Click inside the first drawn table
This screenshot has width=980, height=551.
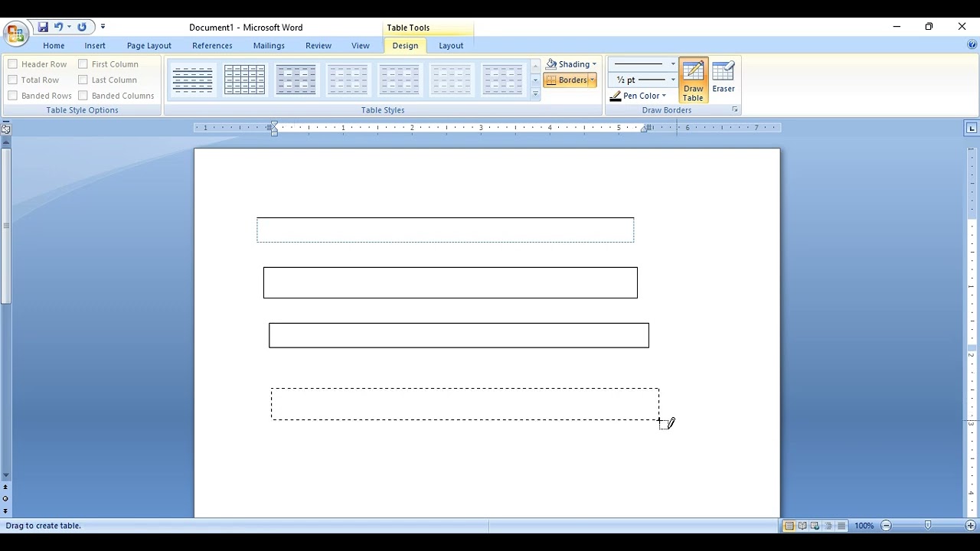[x=446, y=230]
